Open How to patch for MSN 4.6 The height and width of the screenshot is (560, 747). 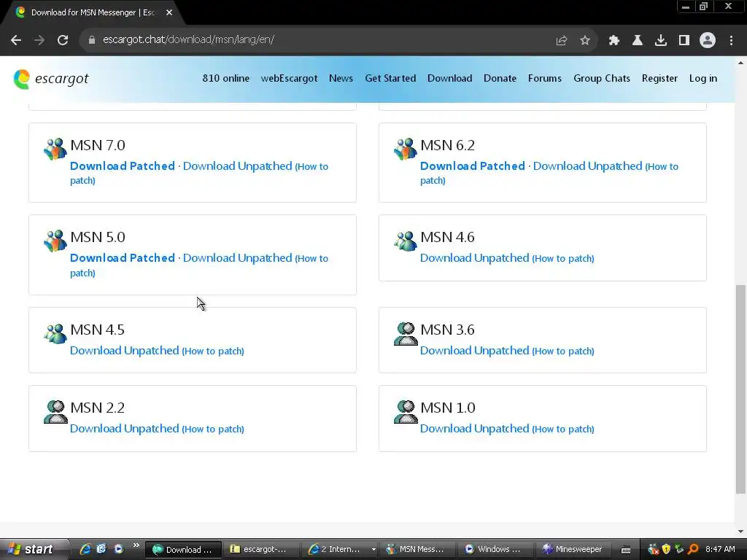click(x=563, y=259)
